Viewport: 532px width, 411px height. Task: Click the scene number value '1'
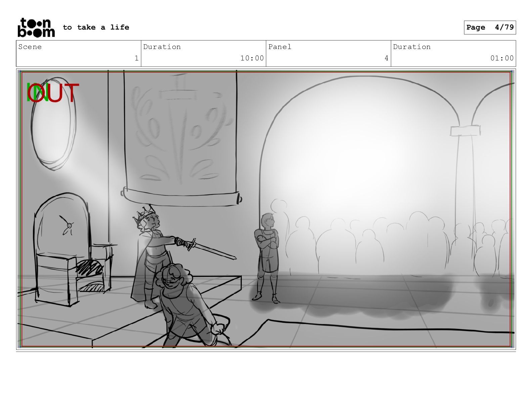[x=136, y=58]
